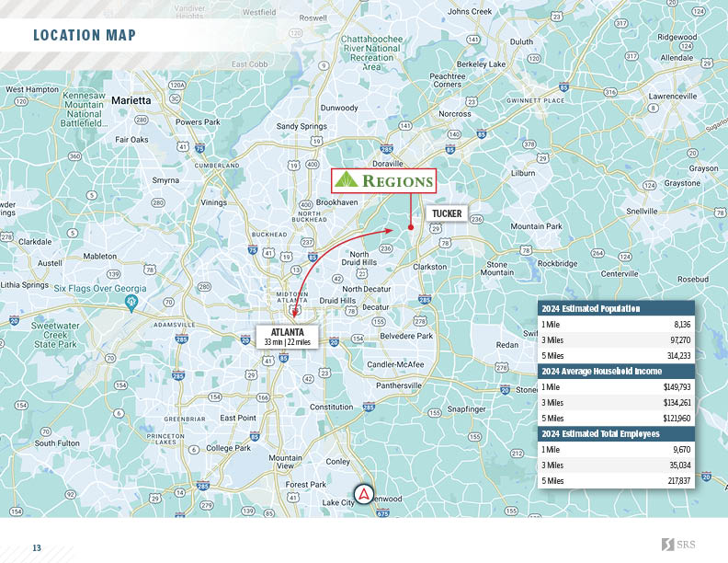
Task: Click the LOCATION MAP heading
Action: click(x=85, y=35)
